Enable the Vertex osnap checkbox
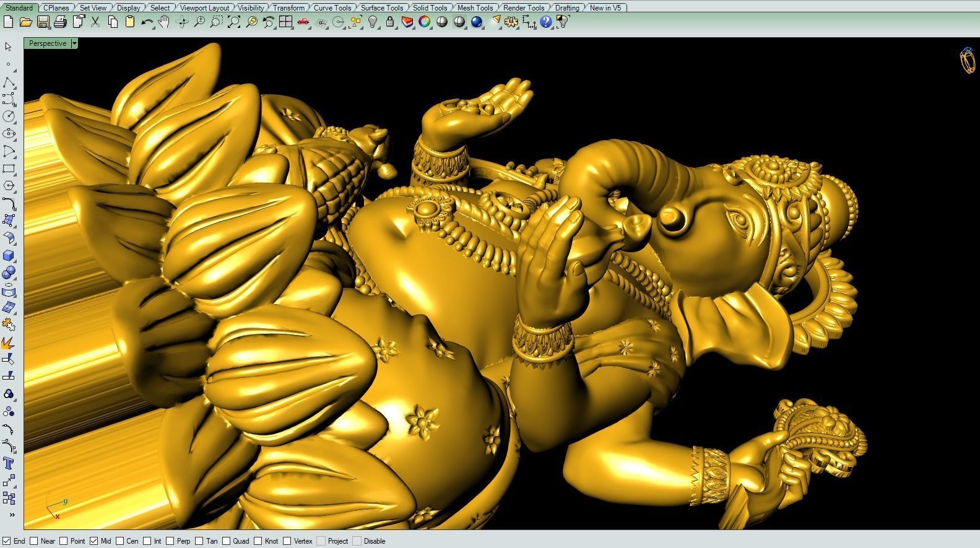The height and width of the screenshot is (548, 980). [x=287, y=541]
